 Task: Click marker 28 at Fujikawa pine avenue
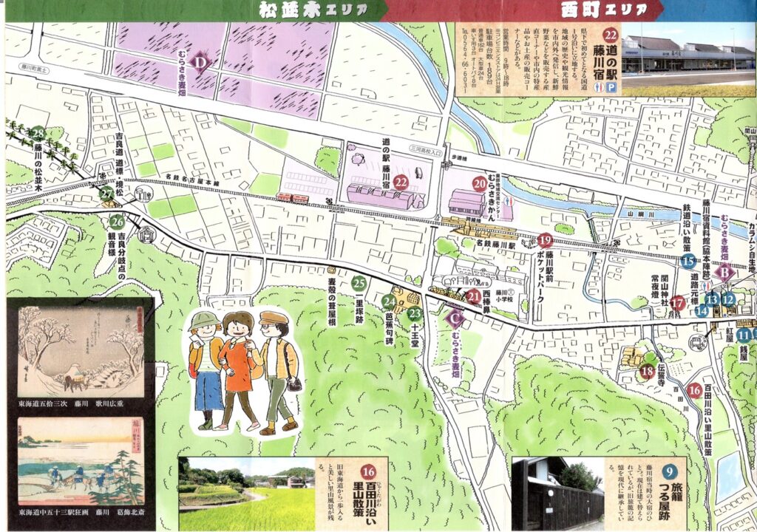pyautogui.click(x=38, y=134)
